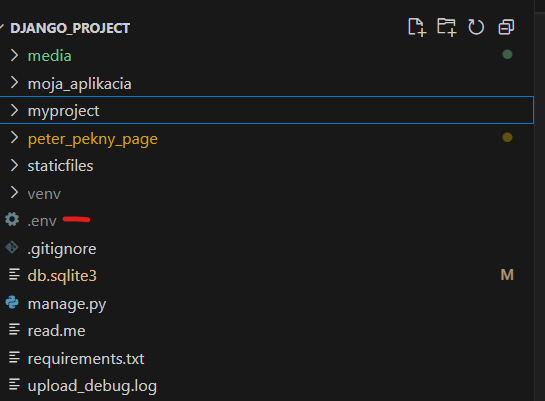This screenshot has height=401, width=545.
Task: Click the gear icon beside .env
Action: coord(12,220)
